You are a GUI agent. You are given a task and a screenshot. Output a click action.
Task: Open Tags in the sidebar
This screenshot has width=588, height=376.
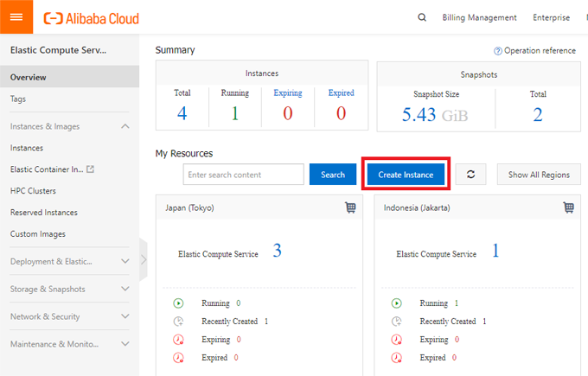click(18, 99)
